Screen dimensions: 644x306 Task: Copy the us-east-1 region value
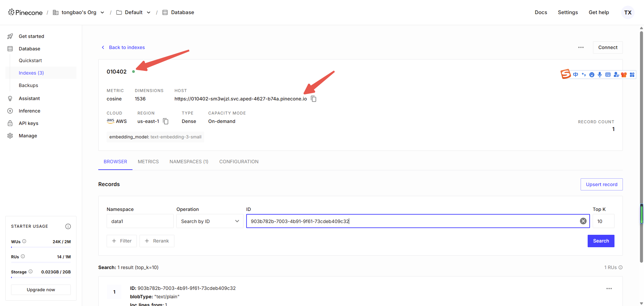(166, 121)
